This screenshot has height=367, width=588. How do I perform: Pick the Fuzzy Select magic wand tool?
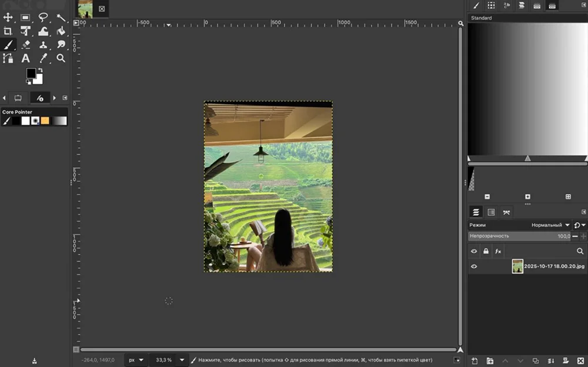click(x=61, y=18)
